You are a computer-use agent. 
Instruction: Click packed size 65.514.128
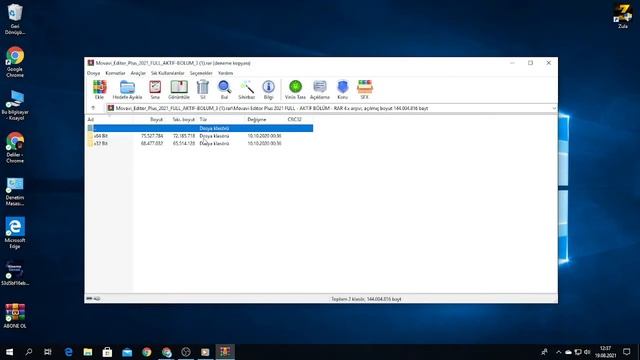pos(184,144)
